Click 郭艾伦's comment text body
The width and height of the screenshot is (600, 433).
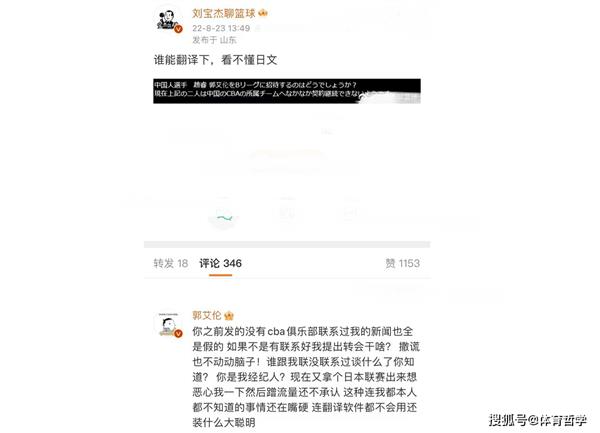tap(306, 377)
